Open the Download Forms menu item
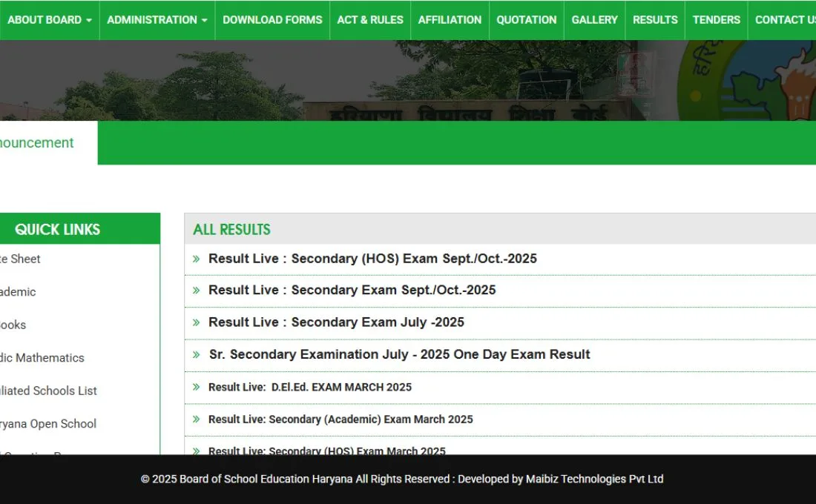Viewport: 816px width, 504px height. 272,20
